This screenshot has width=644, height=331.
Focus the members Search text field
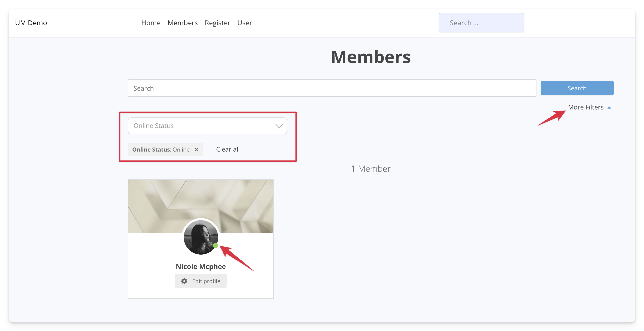click(332, 88)
